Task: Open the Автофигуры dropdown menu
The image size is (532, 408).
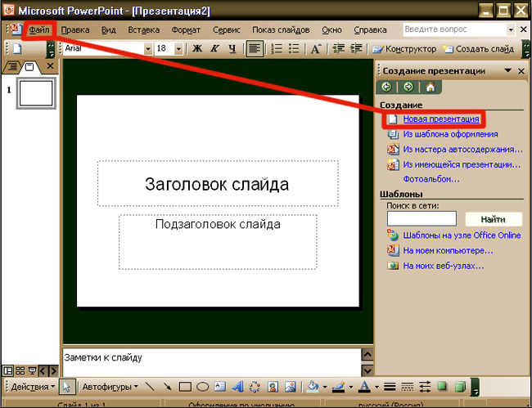Action: tap(110, 387)
